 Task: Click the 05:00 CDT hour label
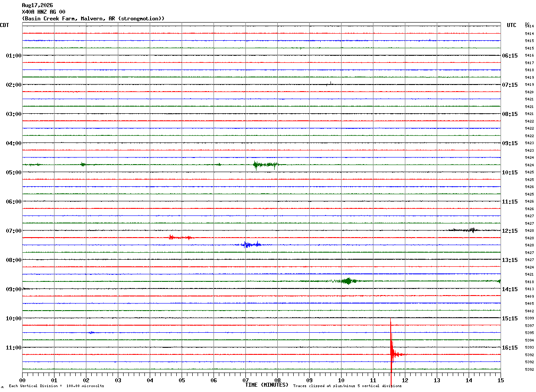pos(13,172)
